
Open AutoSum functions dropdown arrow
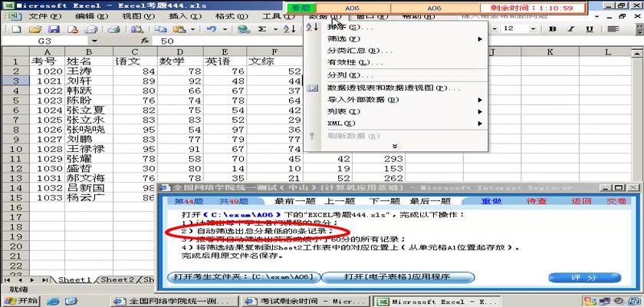point(275,29)
